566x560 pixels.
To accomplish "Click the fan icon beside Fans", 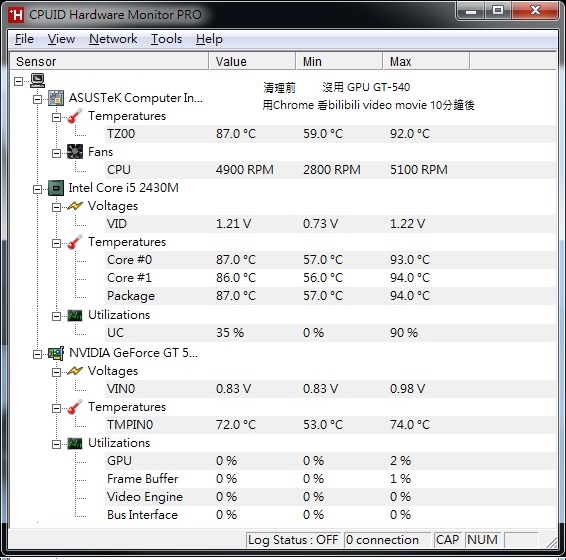I will click(75, 152).
